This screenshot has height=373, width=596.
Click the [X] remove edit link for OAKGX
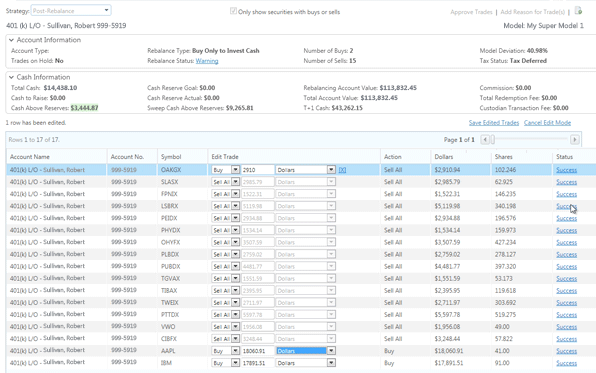[x=342, y=170]
